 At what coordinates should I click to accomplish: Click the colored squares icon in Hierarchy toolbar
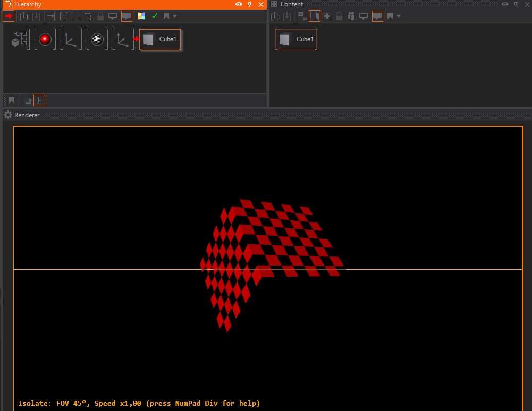point(141,16)
